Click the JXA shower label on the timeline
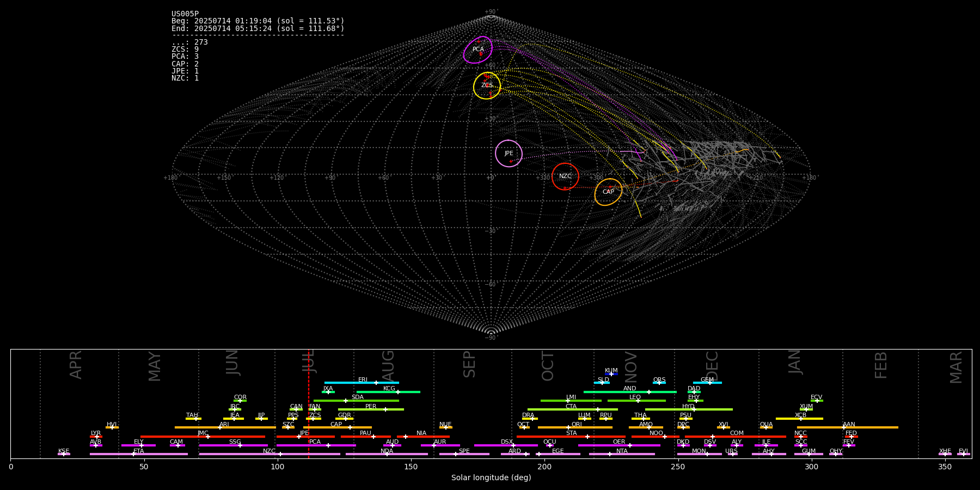Viewport: 980px width, 490px height. point(328,389)
